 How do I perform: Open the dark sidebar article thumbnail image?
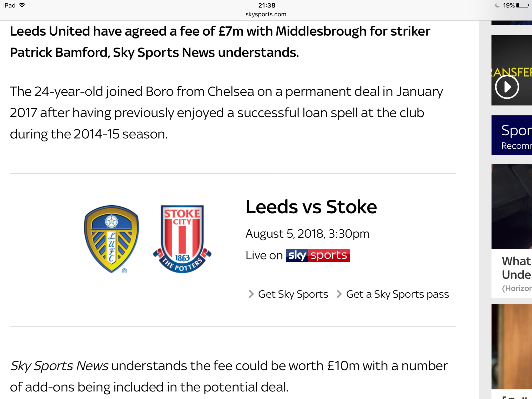[x=512, y=206]
